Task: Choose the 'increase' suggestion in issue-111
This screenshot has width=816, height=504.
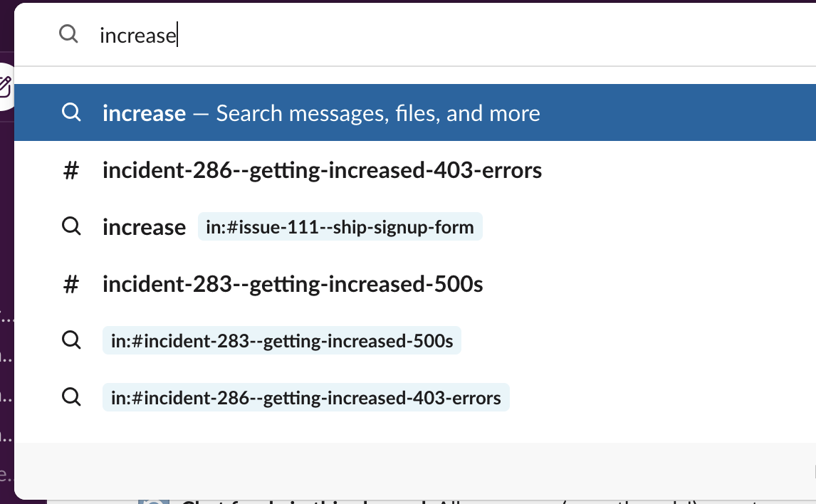Action: pos(144,227)
